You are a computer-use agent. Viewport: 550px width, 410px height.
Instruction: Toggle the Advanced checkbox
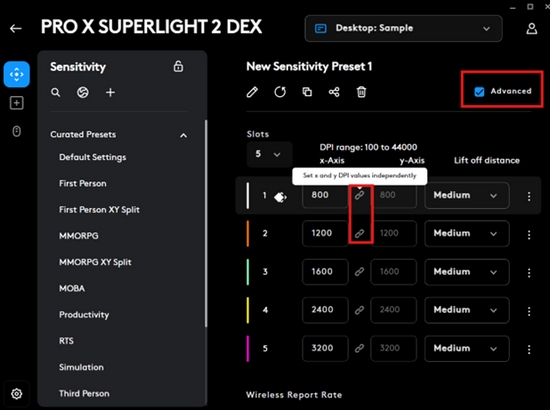[479, 92]
